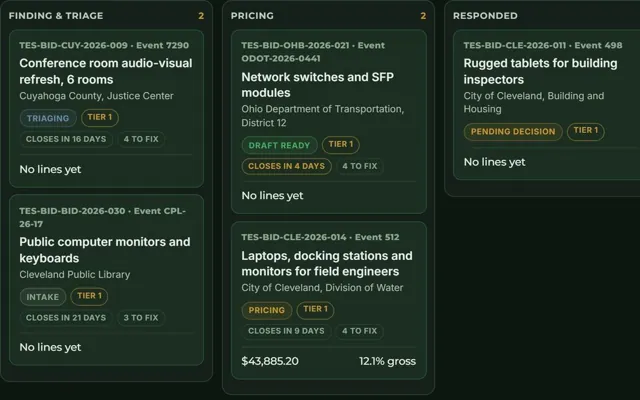640x400 pixels.
Task: Click No lines yet on Rugged tablets card
Action: [x=494, y=162]
